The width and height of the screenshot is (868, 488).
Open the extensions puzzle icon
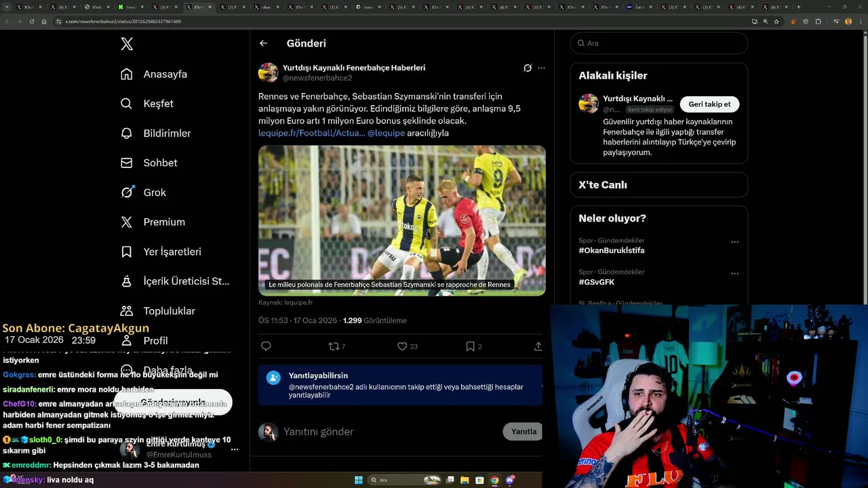point(818,22)
